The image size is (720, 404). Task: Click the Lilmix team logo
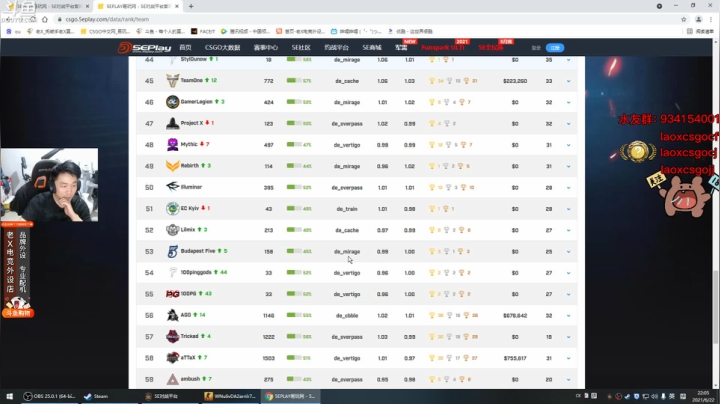(172, 230)
